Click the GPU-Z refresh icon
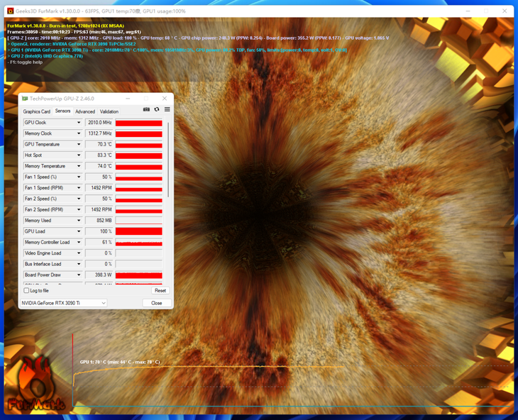Viewport: 518px width, 420px height. tap(157, 110)
